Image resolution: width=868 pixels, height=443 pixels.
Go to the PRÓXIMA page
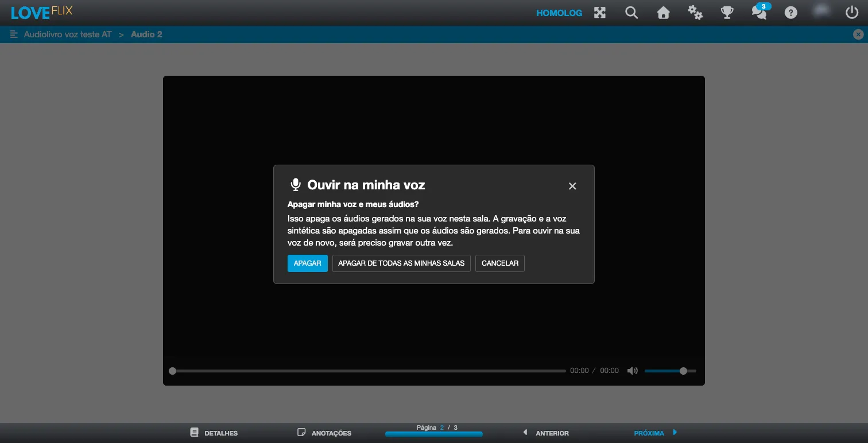656,433
